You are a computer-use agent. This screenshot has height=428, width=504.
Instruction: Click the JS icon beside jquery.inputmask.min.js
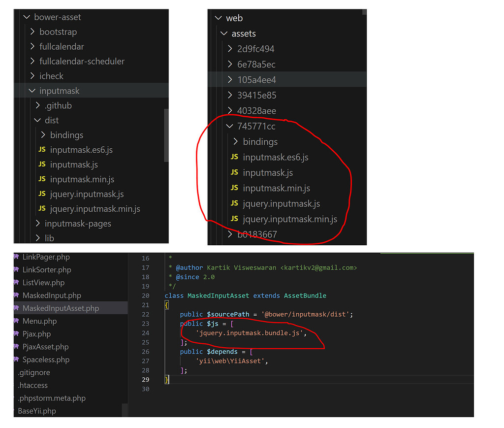[x=42, y=209]
